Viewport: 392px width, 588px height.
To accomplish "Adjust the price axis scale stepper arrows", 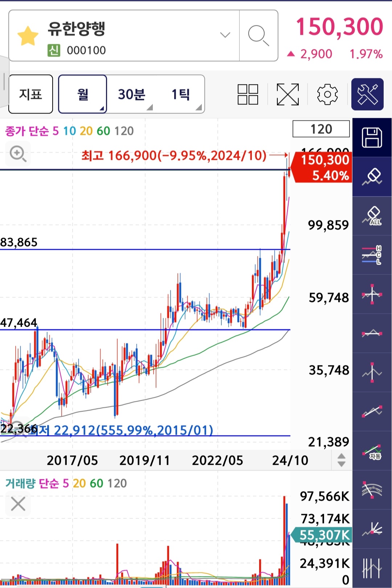I will [341, 460].
